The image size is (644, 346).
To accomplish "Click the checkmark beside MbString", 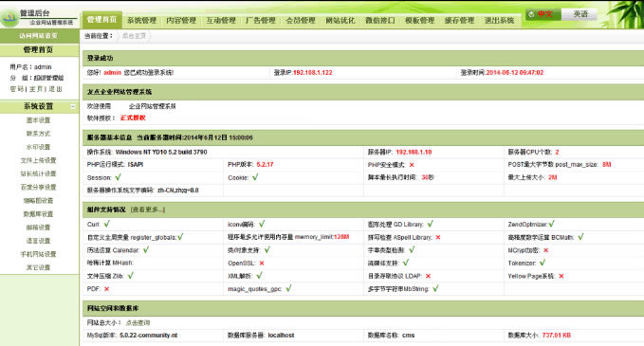I will 435,288.
